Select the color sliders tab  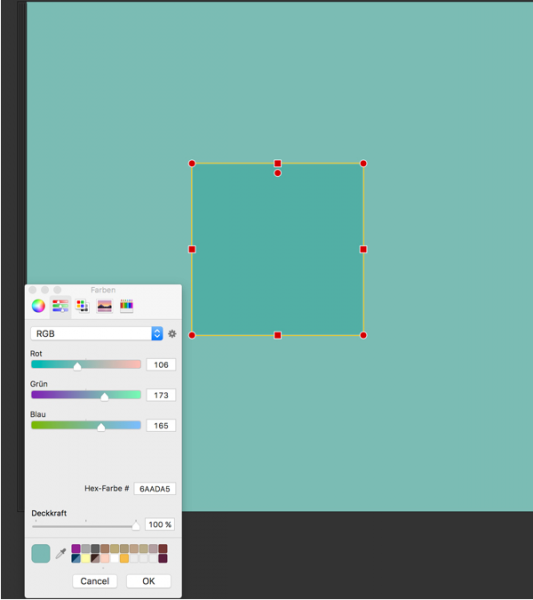tap(60, 306)
